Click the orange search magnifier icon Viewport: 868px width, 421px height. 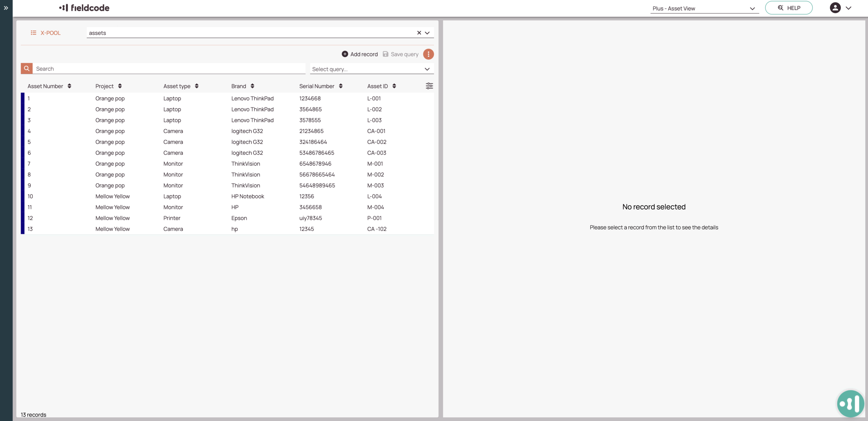tap(27, 69)
